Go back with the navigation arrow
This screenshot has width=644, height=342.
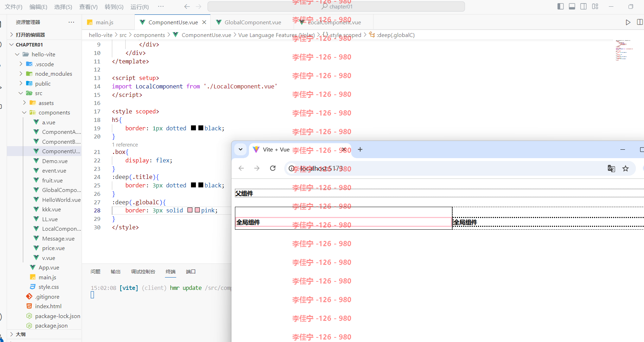point(187,7)
